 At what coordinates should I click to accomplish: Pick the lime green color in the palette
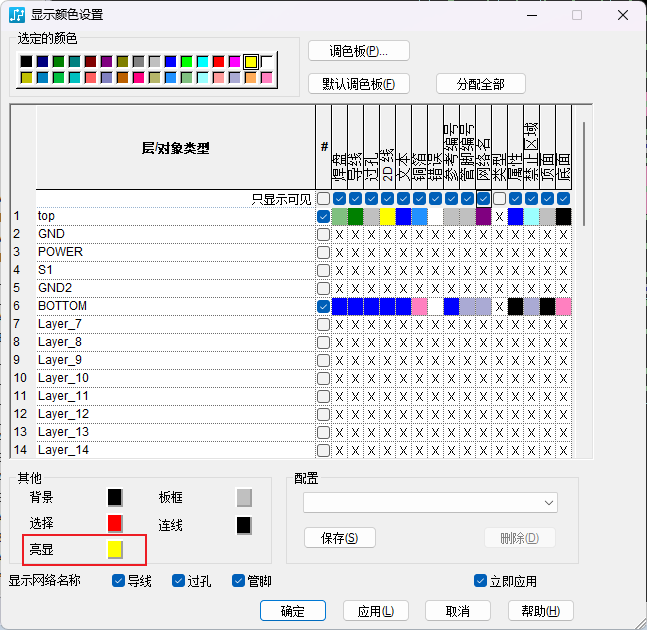(x=186, y=62)
